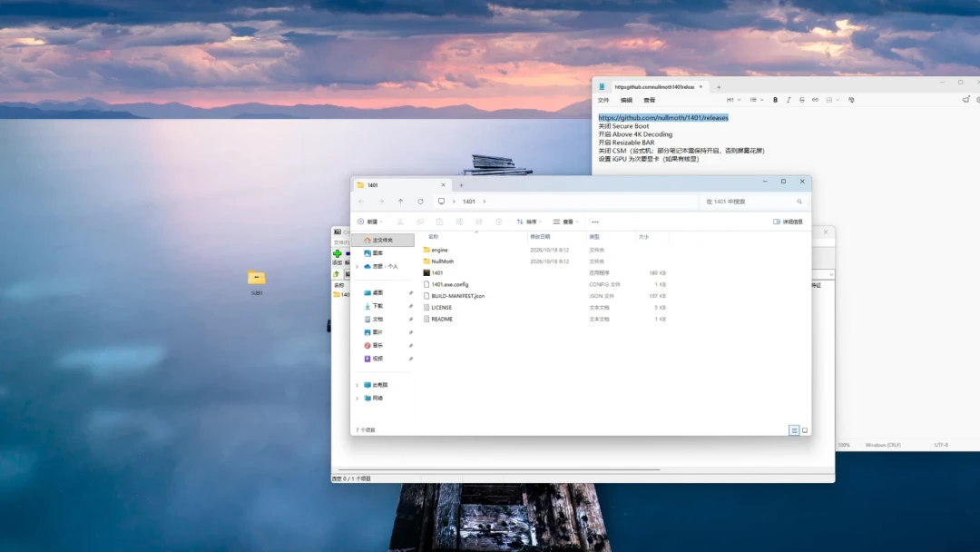Click the refresh icon in File Explorer
Viewport: 980px width, 552px height.
coord(421,202)
